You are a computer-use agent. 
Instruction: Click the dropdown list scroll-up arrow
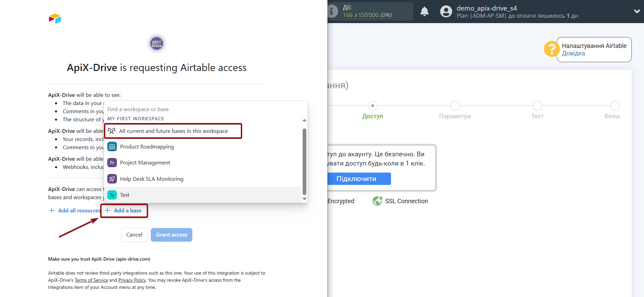point(304,120)
